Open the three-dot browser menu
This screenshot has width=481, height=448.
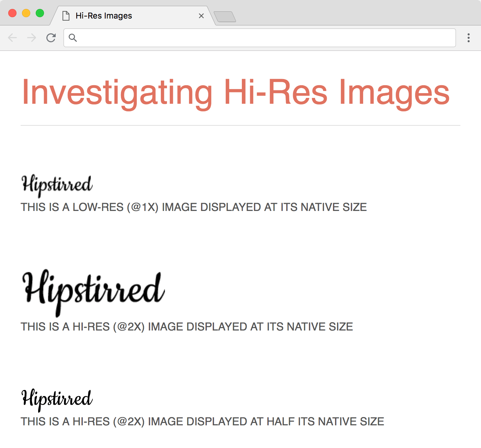click(x=468, y=38)
